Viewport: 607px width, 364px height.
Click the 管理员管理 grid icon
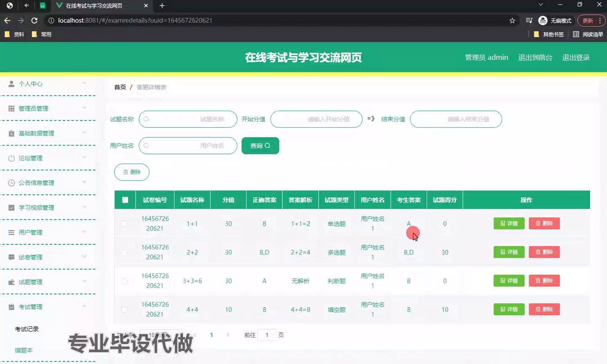(x=11, y=109)
